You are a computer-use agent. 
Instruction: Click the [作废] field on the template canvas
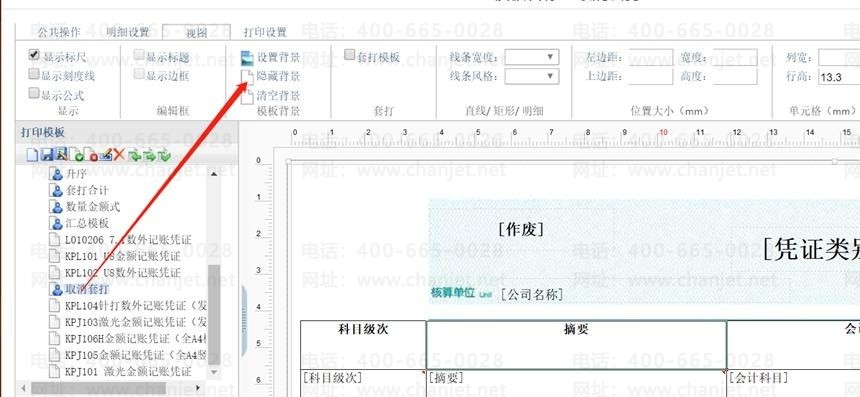point(521,229)
